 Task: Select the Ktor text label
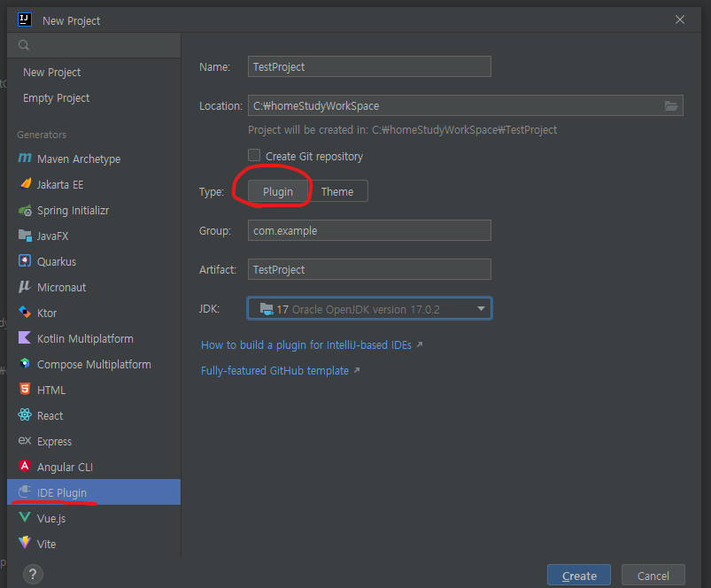coord(47,313)
